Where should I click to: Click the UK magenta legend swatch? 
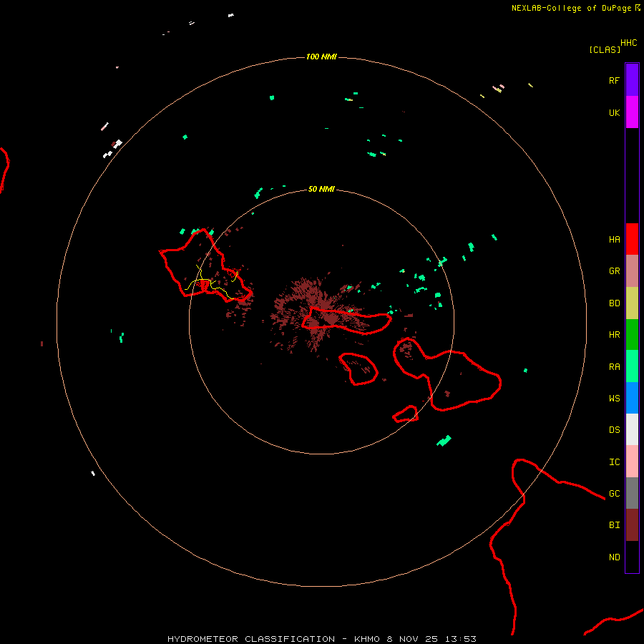(632, 112)
